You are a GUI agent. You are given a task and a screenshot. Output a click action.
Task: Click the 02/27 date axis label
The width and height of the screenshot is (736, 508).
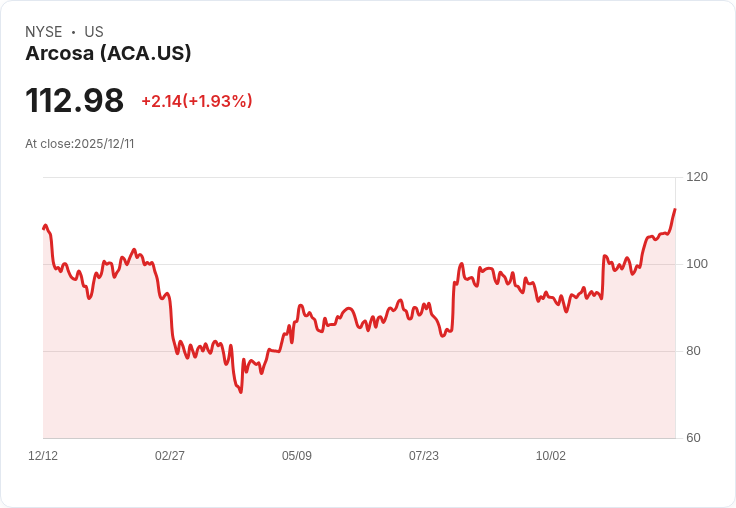click(170, 455)
